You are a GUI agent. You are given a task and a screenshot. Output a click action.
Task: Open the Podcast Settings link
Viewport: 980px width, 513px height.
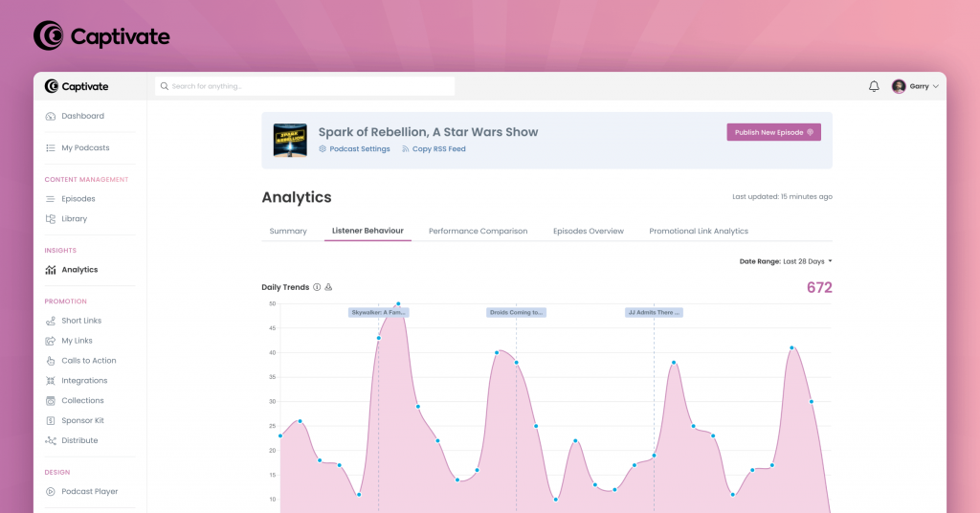[359, 149]
